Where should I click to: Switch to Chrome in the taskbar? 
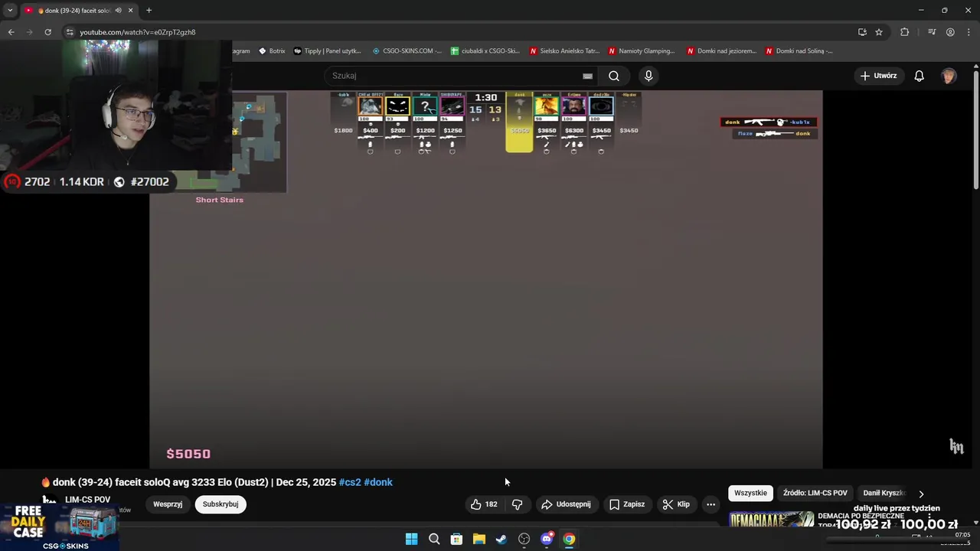(569, 539)
